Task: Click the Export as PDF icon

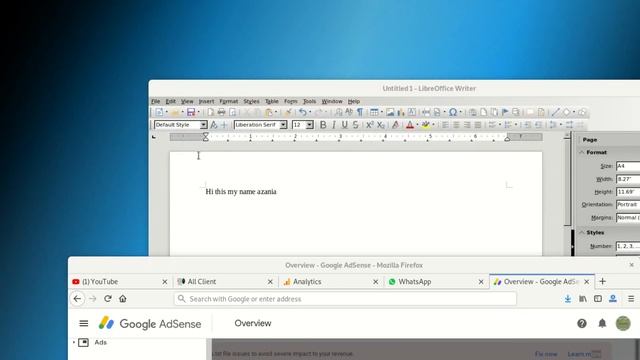Action: 210,112
